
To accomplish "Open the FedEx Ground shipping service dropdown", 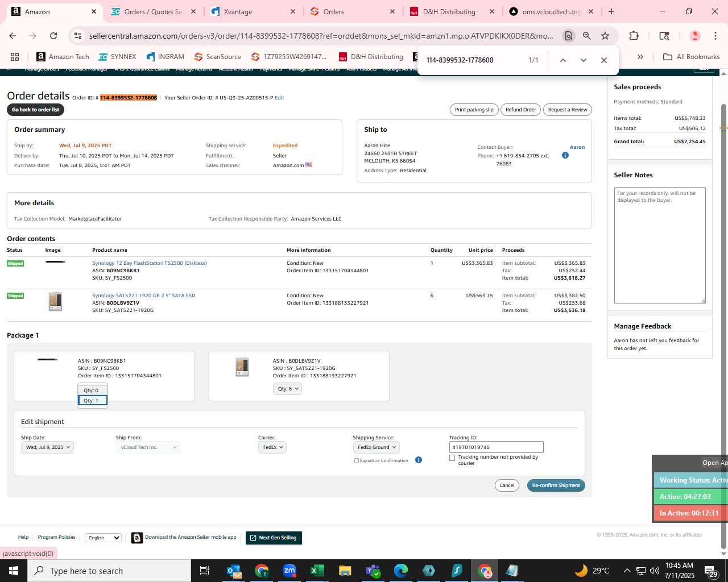I will pos(376,447).
